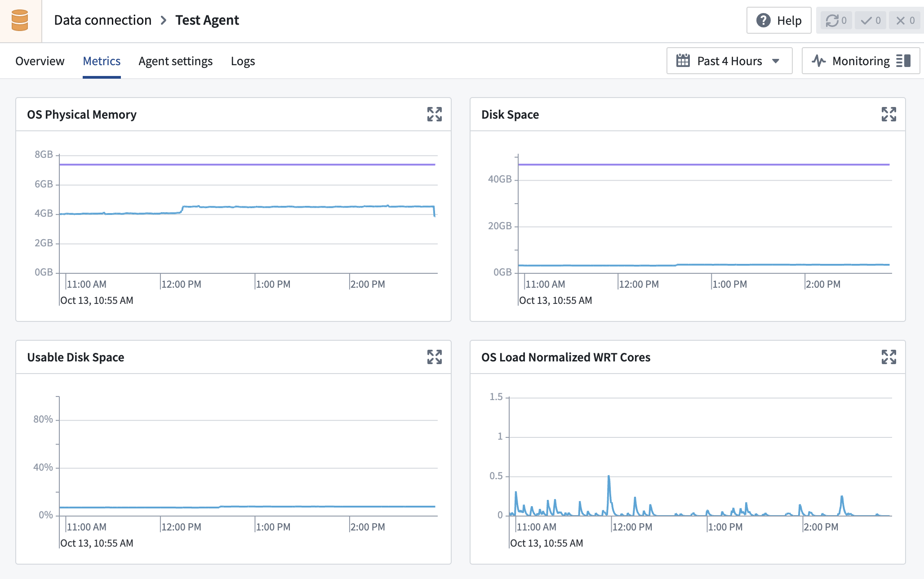
Task: Click the purple total memory line in OS Physical Memory
Action: pos(247,165)
